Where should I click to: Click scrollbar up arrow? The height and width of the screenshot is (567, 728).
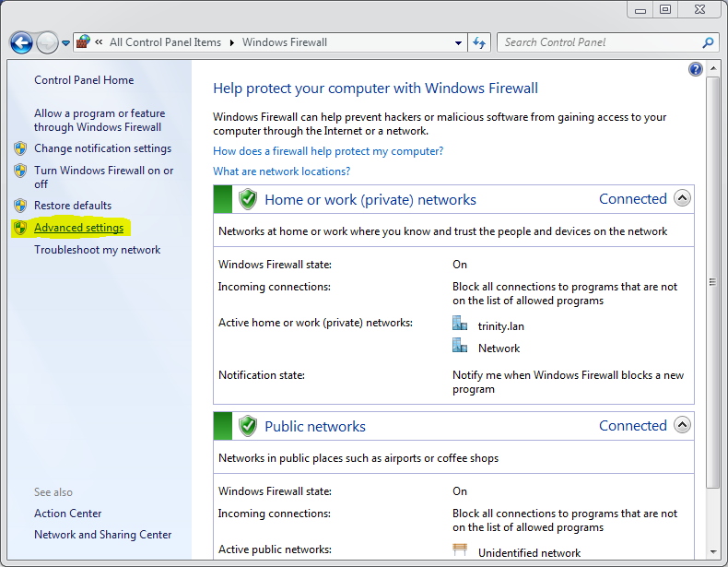click(x=713, y=69)
